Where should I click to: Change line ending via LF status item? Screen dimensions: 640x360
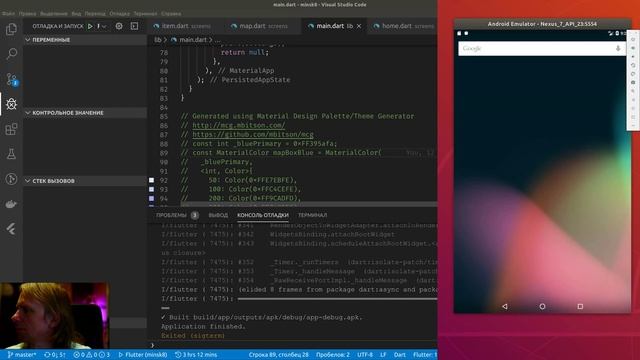pos(383,355)
